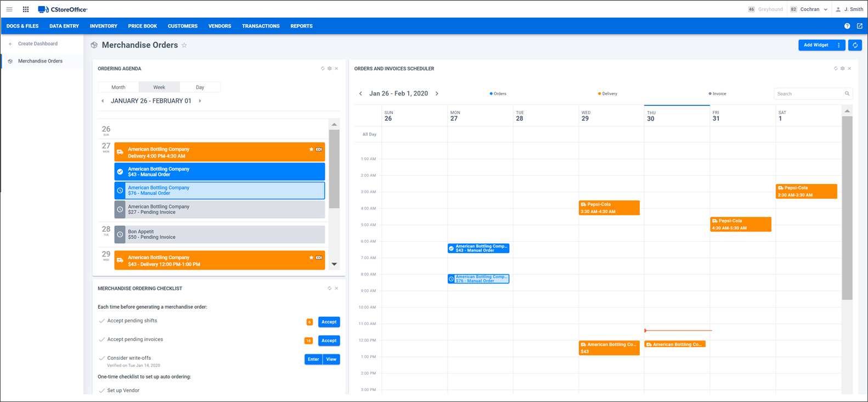Refresh the Ordering Agenda widget
The image size is (868, 402).
tap(323, 69)
